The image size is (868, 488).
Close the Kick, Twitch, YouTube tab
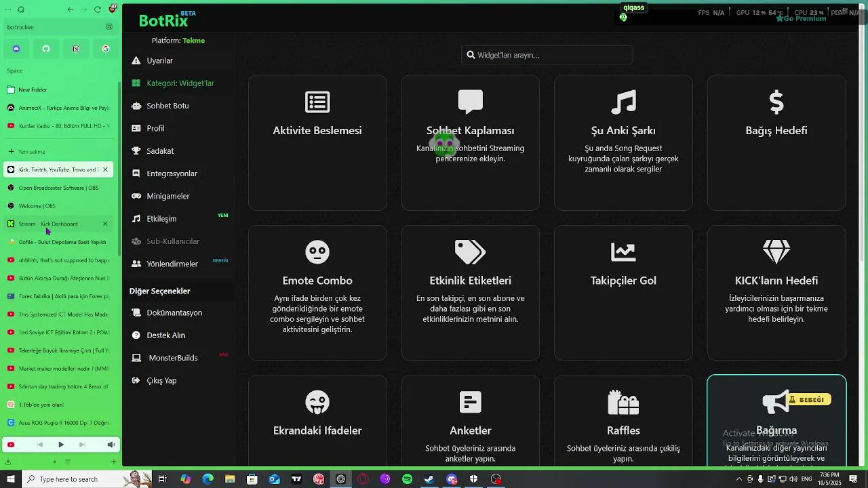105,169
